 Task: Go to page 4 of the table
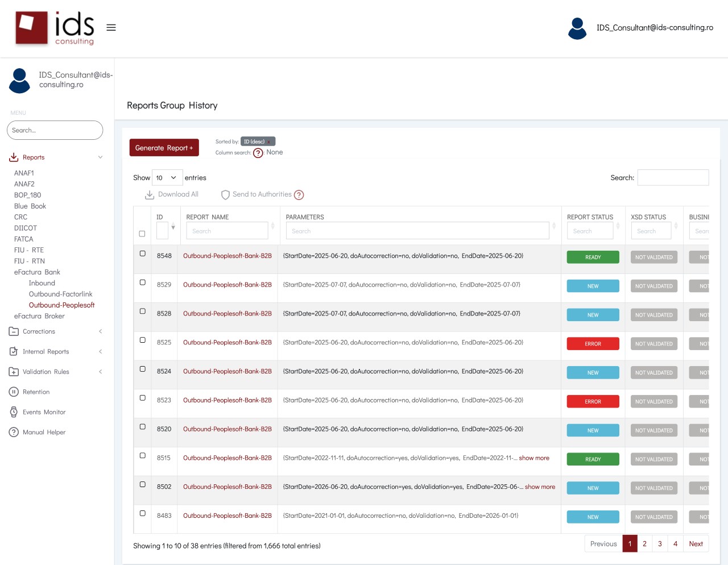675,544
